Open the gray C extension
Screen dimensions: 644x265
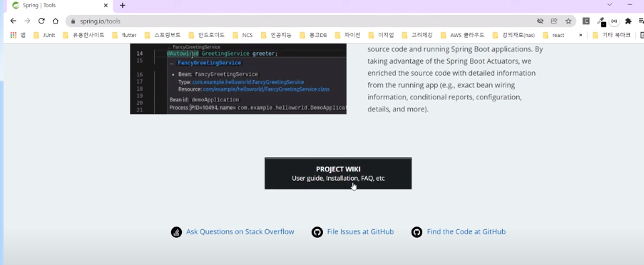click(586, 21)
